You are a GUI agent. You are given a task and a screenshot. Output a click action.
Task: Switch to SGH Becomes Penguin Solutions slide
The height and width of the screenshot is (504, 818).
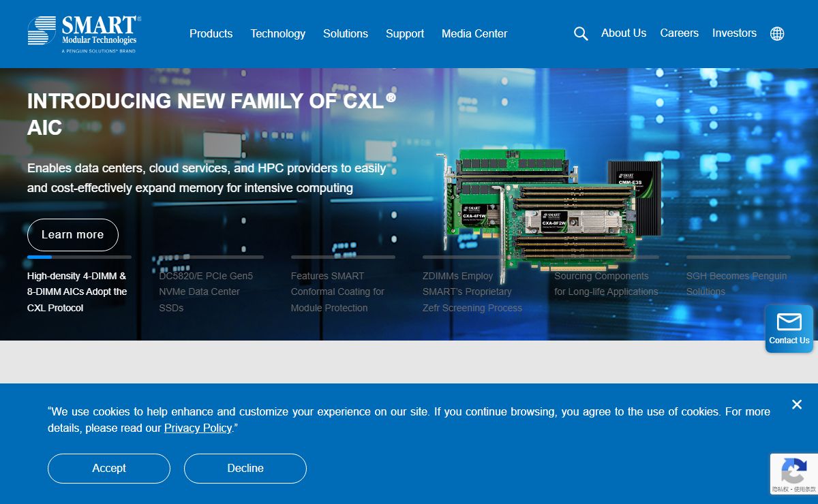(x=736, y=283)
